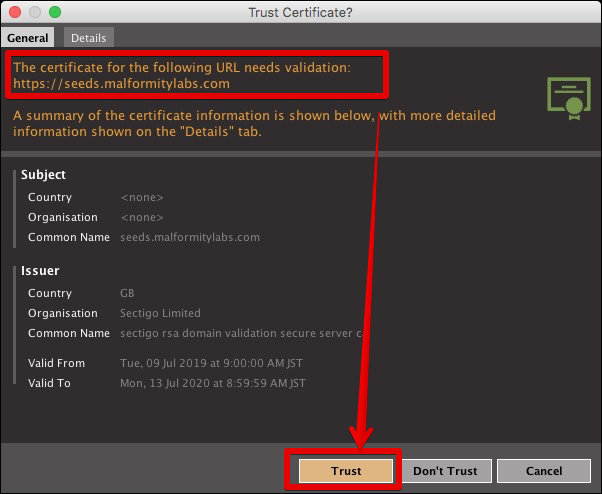Click the https://seeds.malformitylabs.com URL text
This screenshot has width=602, height=494.
pyautogui.click(x=121, y=84)
